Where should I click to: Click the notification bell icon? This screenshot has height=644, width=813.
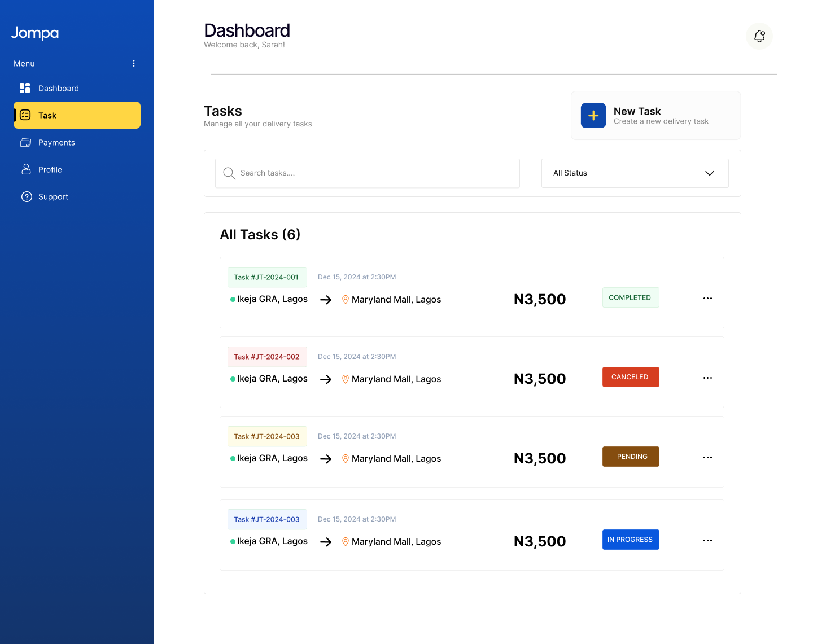(759, 36)
